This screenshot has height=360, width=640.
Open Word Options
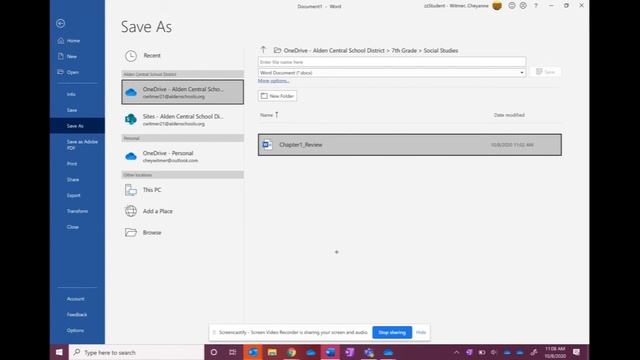[75, 330]
